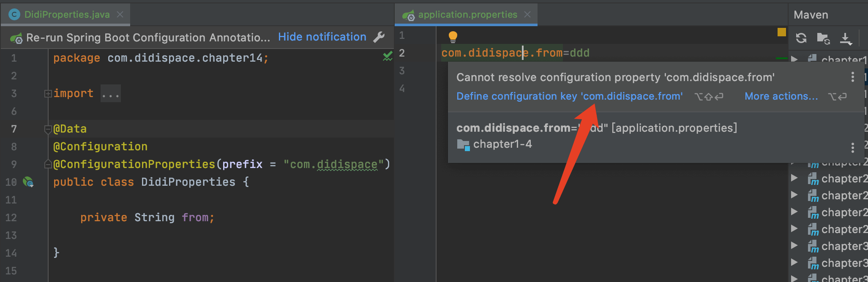Expand the folded import block
This screenshot has height=282, width=868.
(48, 94)
